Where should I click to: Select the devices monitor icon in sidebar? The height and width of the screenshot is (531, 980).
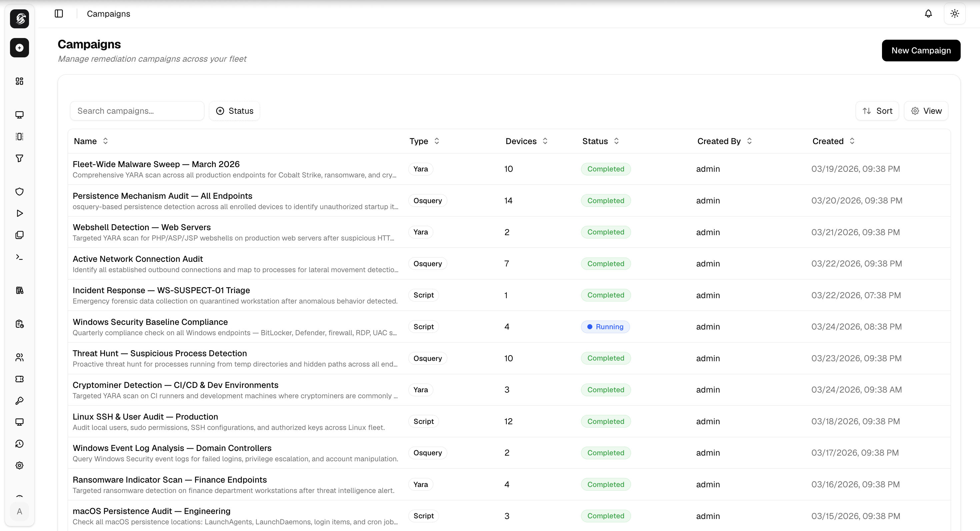pyautogui.click(x=19, y=115)
